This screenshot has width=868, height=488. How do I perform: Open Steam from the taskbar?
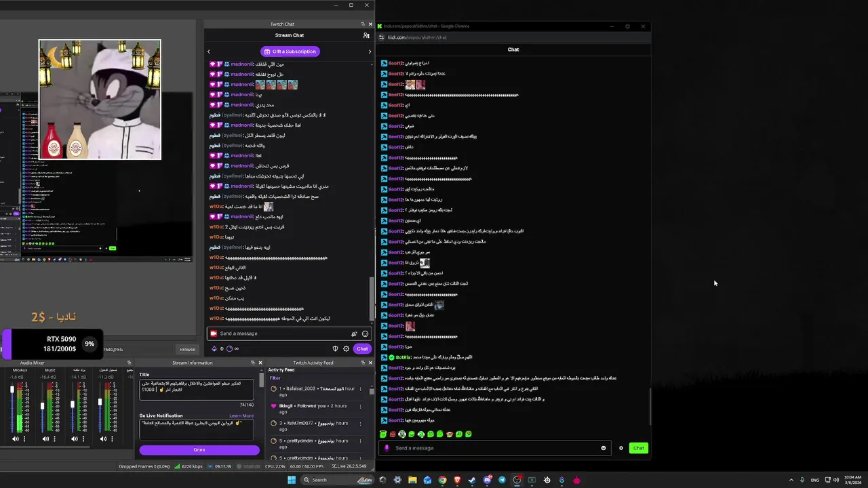[x=472, y=480]
